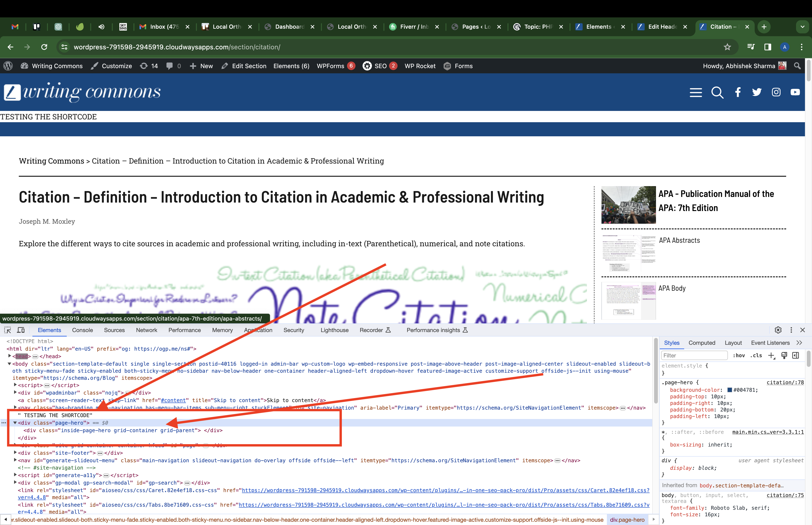Toggle the computed styles sidebar icon
This screenshot has height=525, width=812.
[796, 355]
